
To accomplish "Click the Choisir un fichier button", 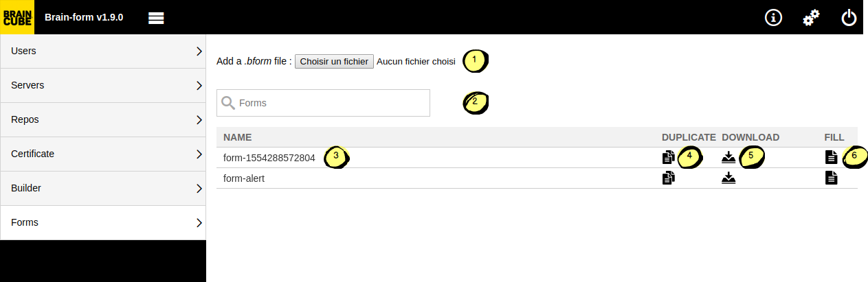I will [x=334, y=61].
